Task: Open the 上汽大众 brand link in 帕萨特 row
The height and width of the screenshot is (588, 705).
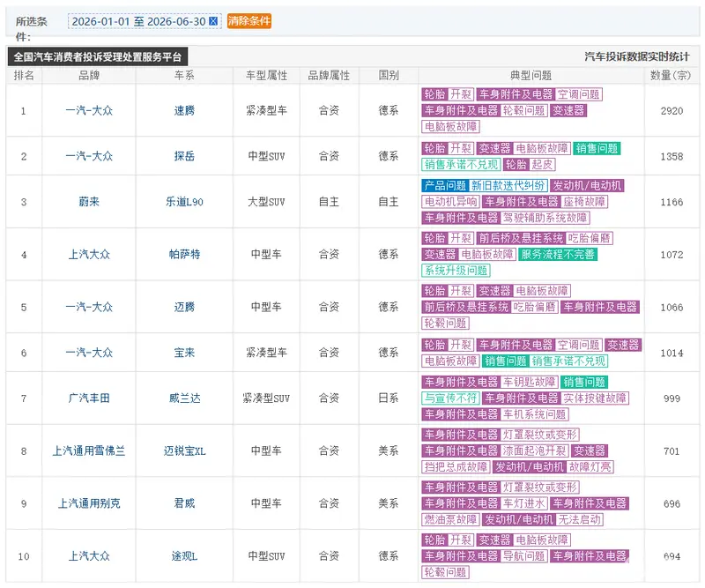Action: coord(89,254)
